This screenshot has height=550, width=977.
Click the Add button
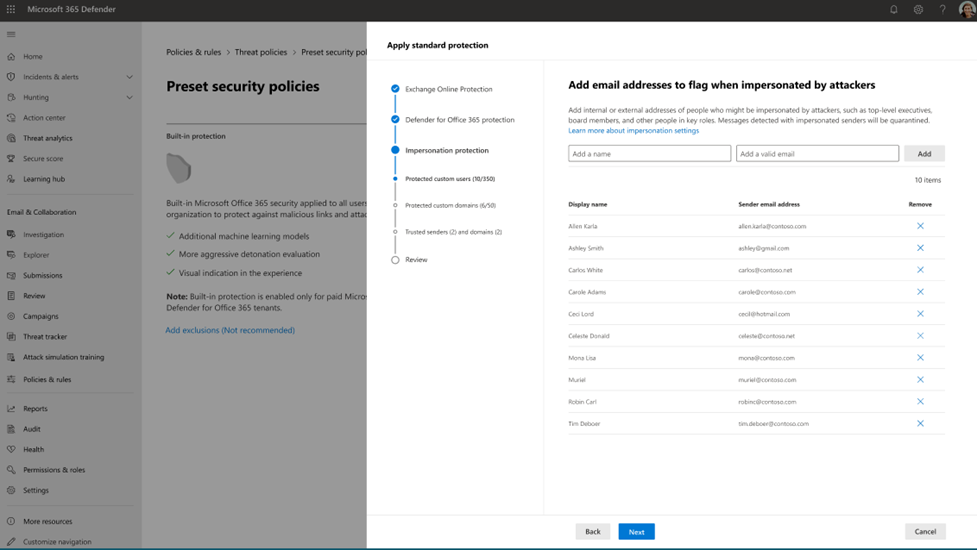click(924, 153)
